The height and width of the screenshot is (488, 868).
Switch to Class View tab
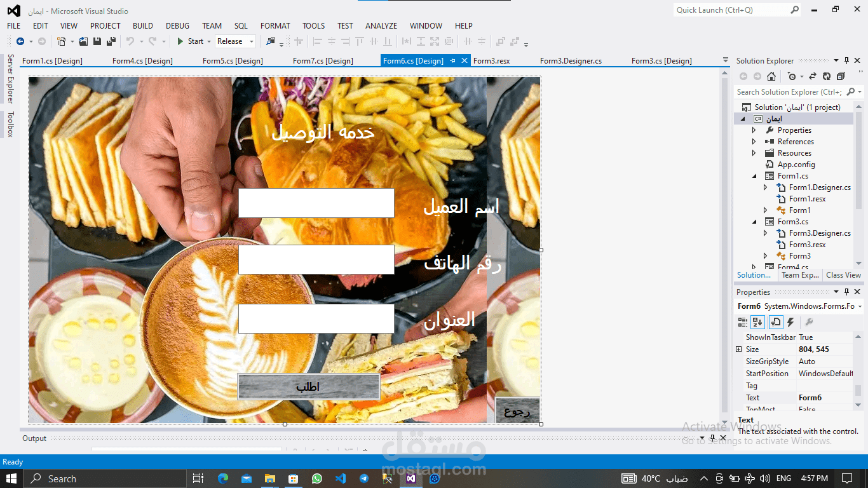coord(843,275)
